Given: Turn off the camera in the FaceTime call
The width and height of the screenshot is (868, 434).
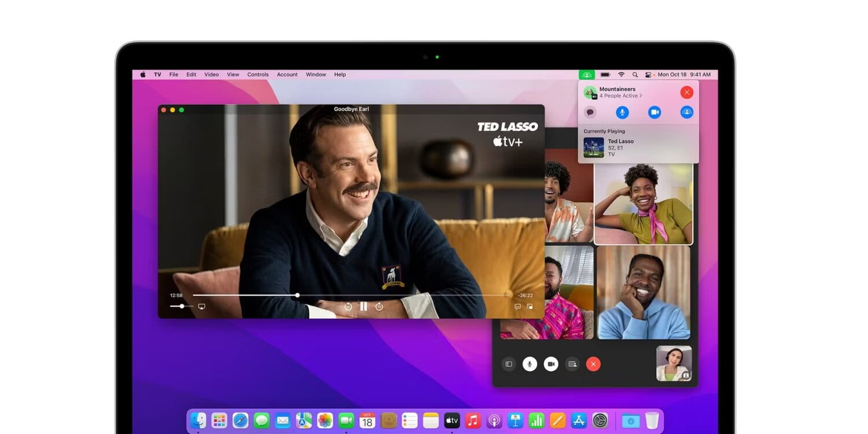Looking at the screenshot, I should (x=551, y=364).
